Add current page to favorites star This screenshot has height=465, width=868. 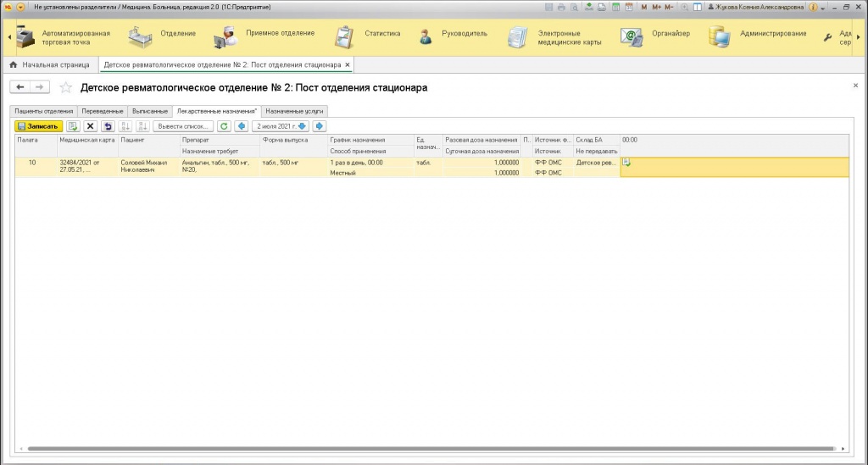pyautogui.click(x=66, y=87)
